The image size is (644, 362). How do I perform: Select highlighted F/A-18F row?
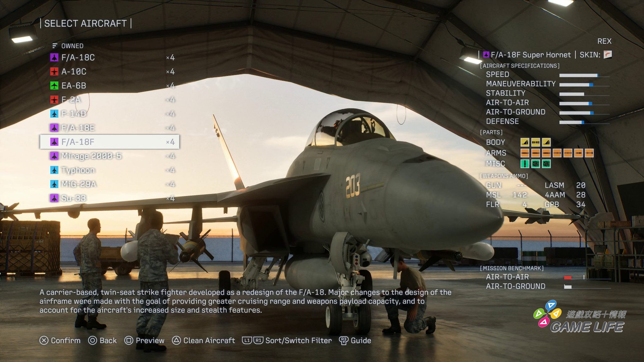pos(109,142)
